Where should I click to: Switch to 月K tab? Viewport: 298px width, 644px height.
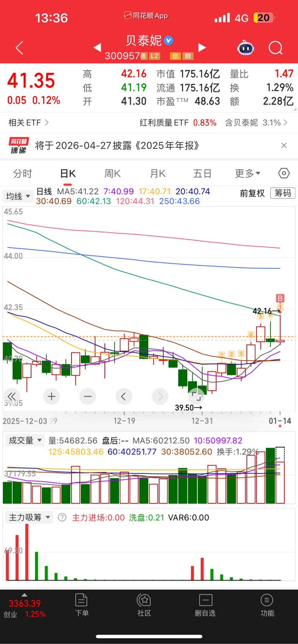(x=158, y=174)
